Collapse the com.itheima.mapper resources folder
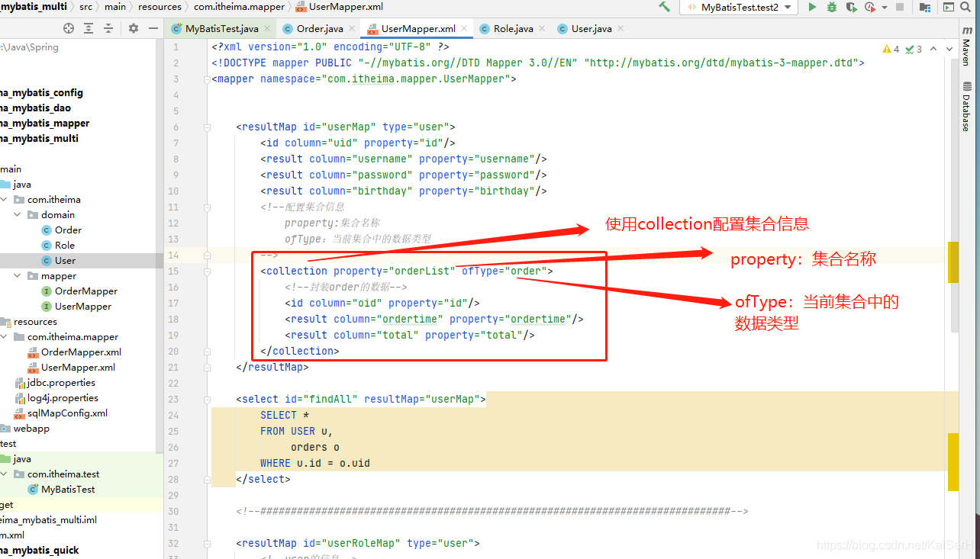The width and height of the screenshot is (980, 559). 3,336
